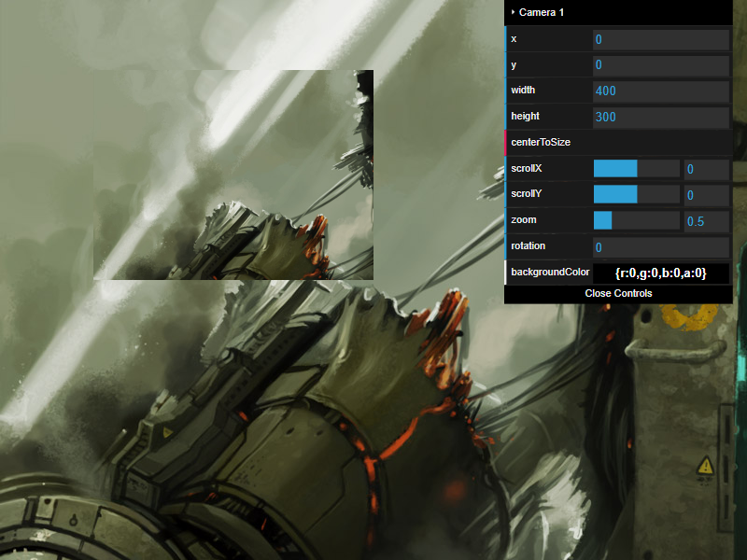Click the disclosure arrow beside Camera 1
The width and height of the screenshot is (747, 560).
point(513,12)
